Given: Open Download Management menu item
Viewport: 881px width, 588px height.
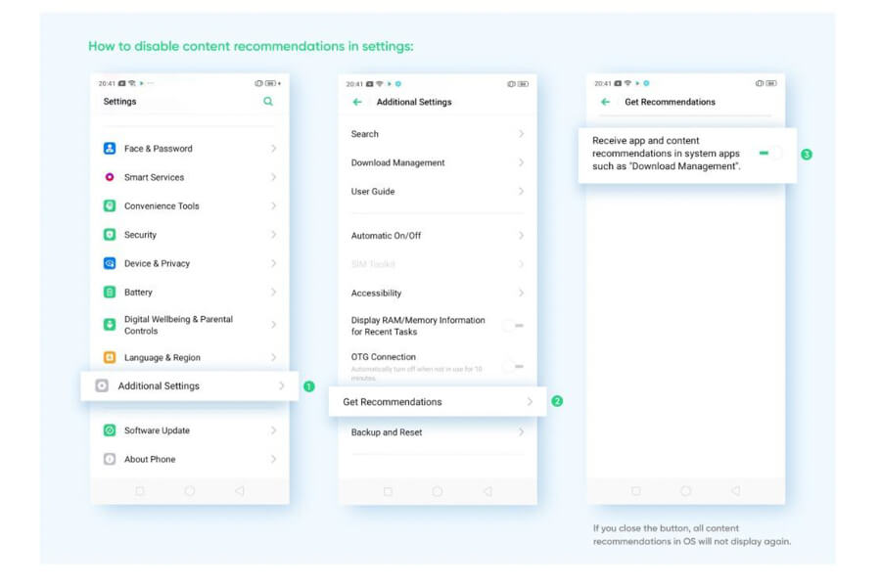Looking at the screenshot, I should [x=397, y=163].
